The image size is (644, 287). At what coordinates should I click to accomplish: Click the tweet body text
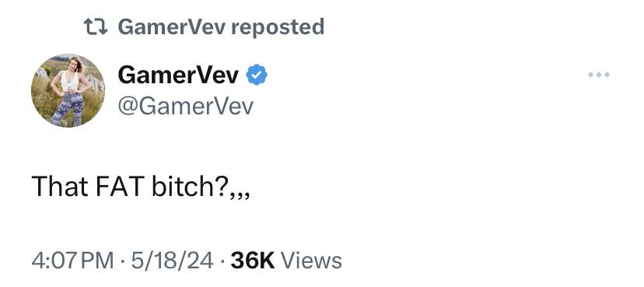coord(141,186)
